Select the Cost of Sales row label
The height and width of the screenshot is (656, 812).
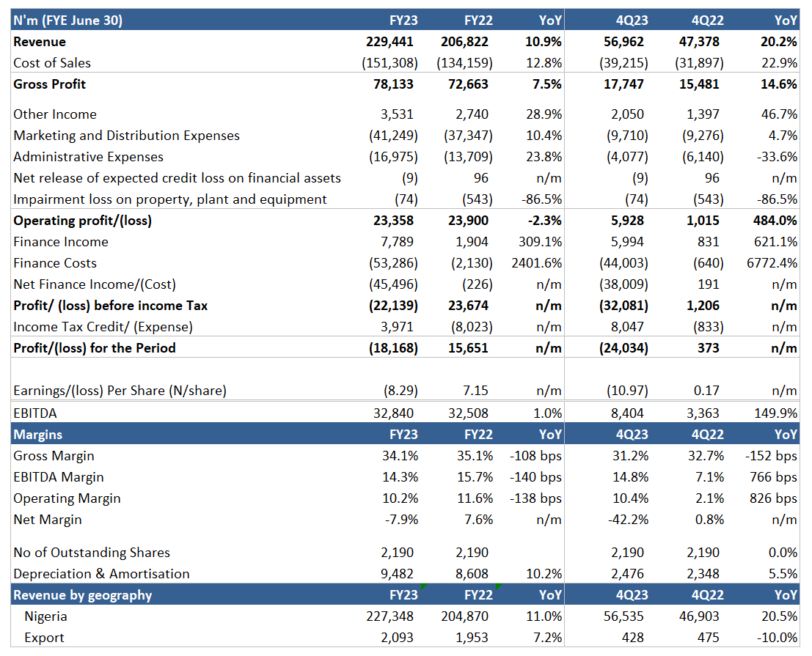pyautogui.click(x=52, y=63)
